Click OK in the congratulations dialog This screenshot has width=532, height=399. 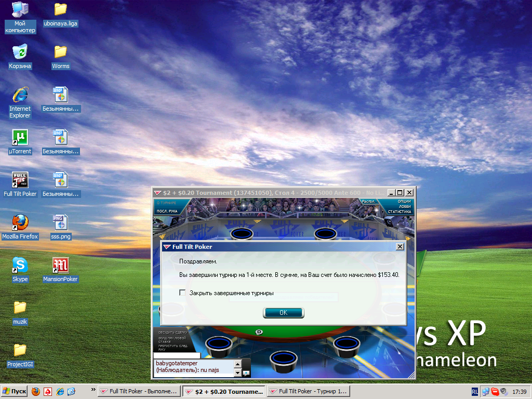coord(283,312)
